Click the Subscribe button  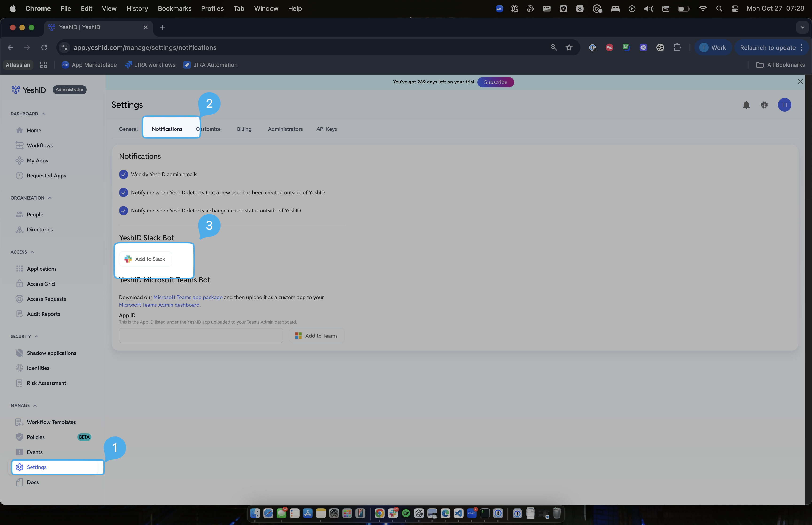pos(496,82)
